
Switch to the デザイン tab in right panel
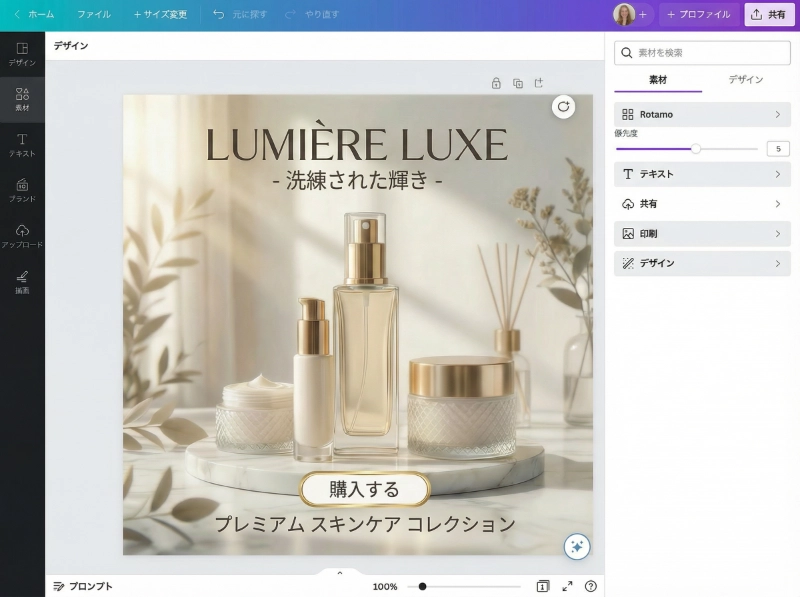tap(745, 80)
